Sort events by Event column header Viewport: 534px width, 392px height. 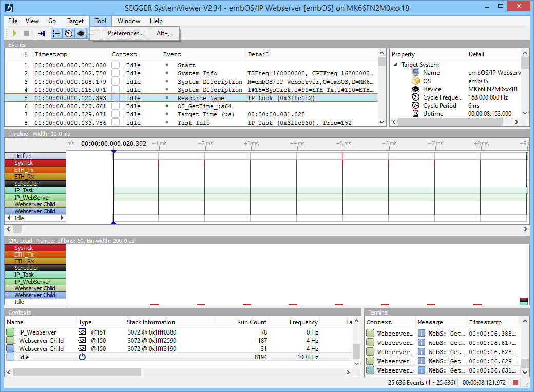tap(203, 54)
